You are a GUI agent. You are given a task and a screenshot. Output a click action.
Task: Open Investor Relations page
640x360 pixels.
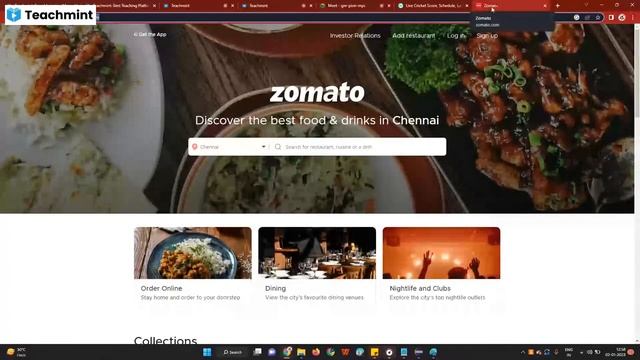[355, 36]
